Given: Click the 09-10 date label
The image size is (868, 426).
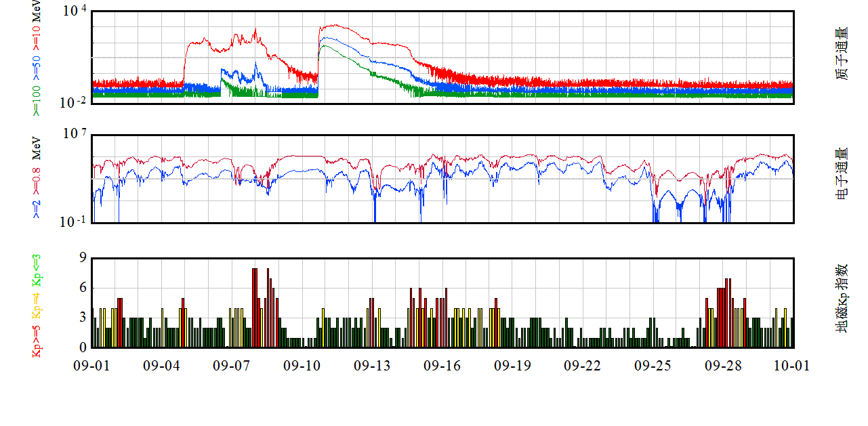Looking at the screenshot, I should pyautogui.click(x=302, y=366).
